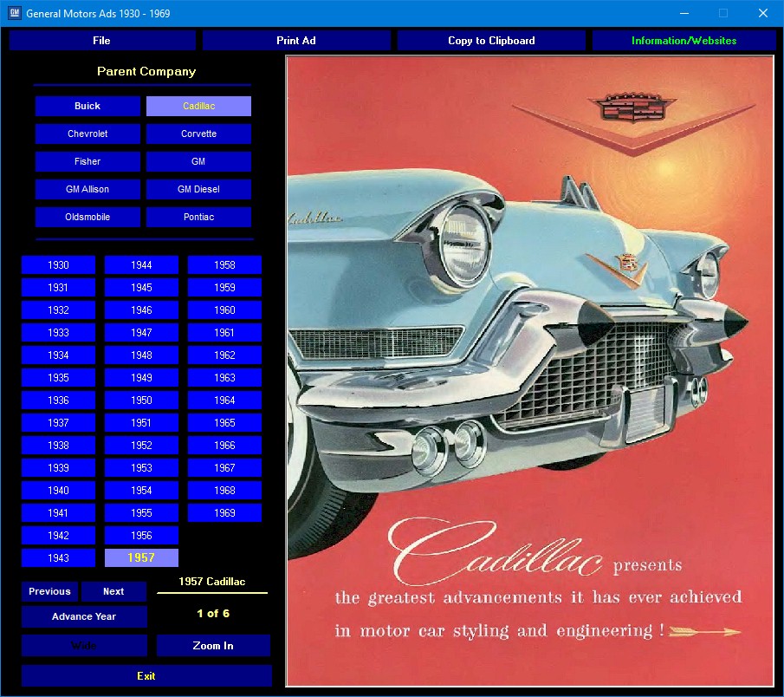Image resolution: width=784 pixels, height=697 pixels.
Task: Click the Exit button
Action: click(146, 676)
